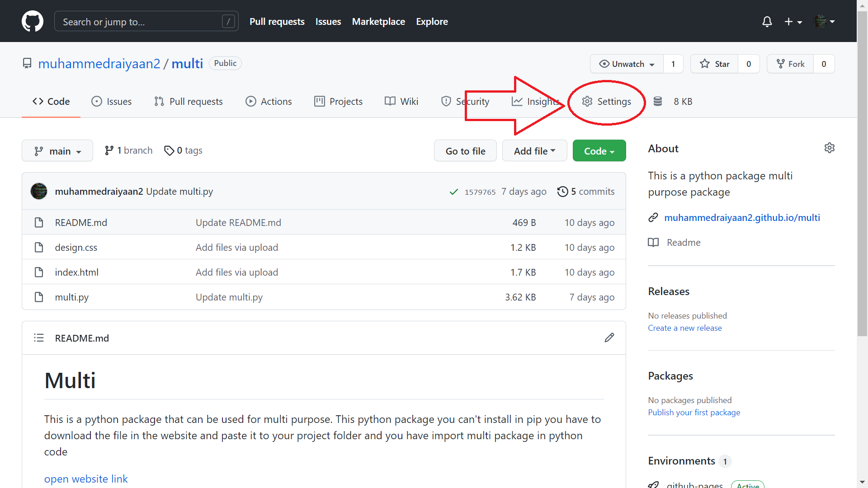The image size is (868, 488).
Task: Switch to the Actions tab
Action: coord(269,102)
